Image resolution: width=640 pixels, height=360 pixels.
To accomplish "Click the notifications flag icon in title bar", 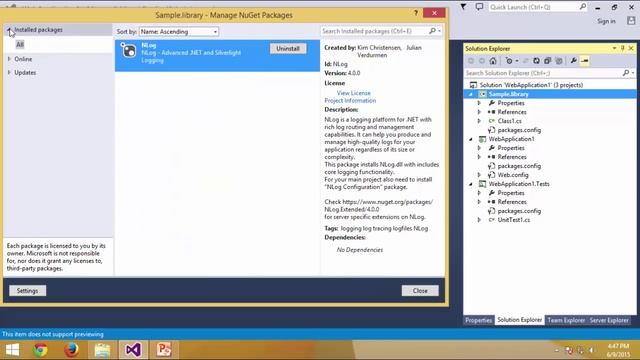I will pos(463,7).
